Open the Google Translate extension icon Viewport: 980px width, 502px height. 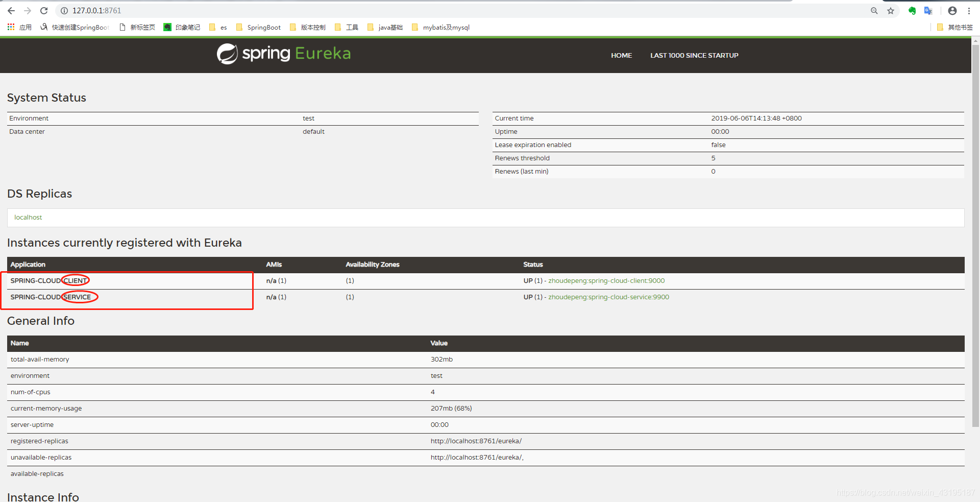coord(928,11)
